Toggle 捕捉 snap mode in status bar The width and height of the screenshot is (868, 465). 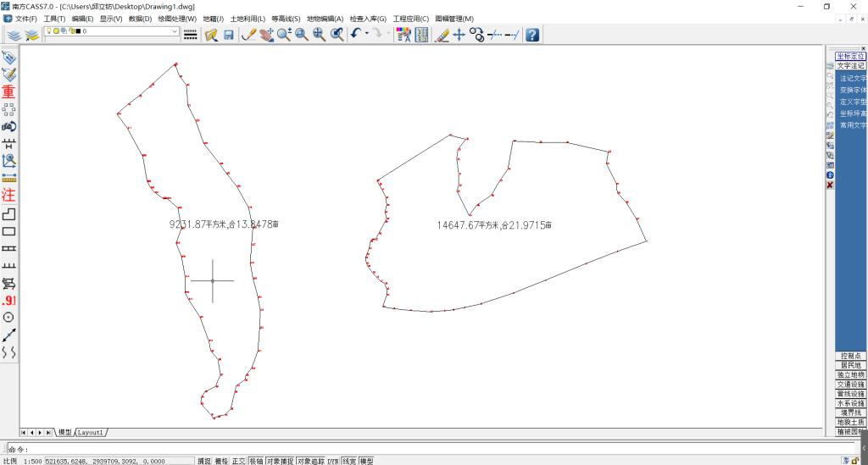pyautogui.click(x=204, y=461)
